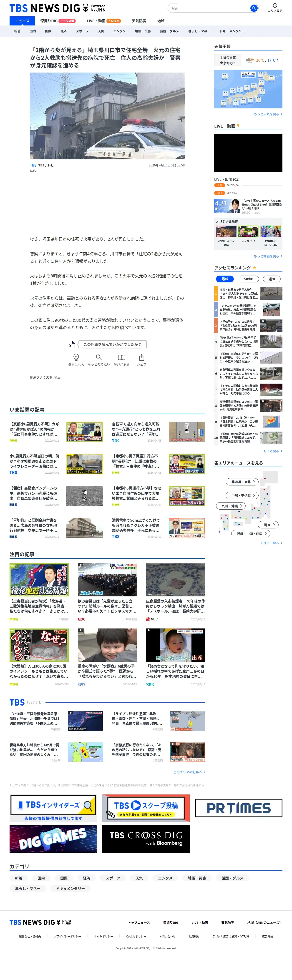The height and width of the screenshot is (980, 292).
Task: Click the 国内 category label under article
Action: click(x=33, y=171)
